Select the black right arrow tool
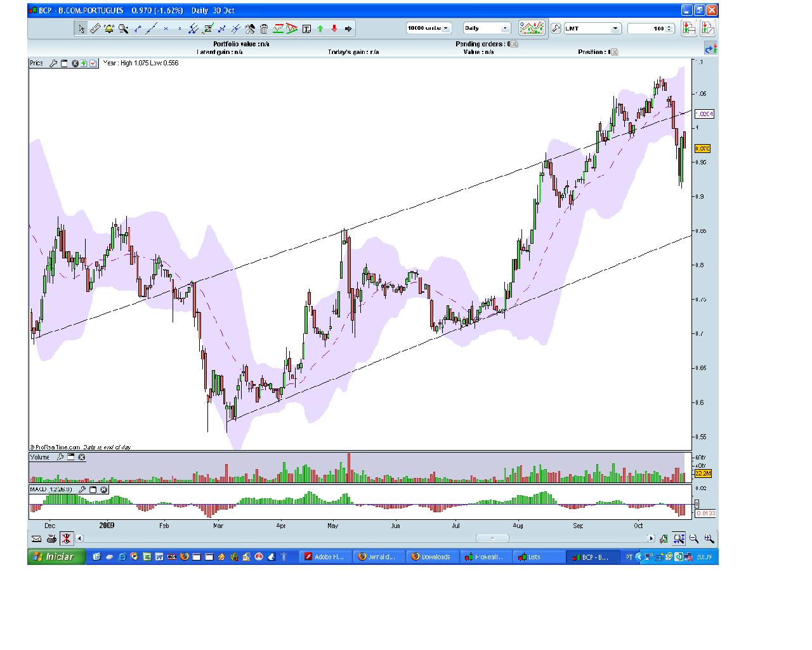Image resolution: width=812 pixels, height=650 pixels. tap(349, 29)
